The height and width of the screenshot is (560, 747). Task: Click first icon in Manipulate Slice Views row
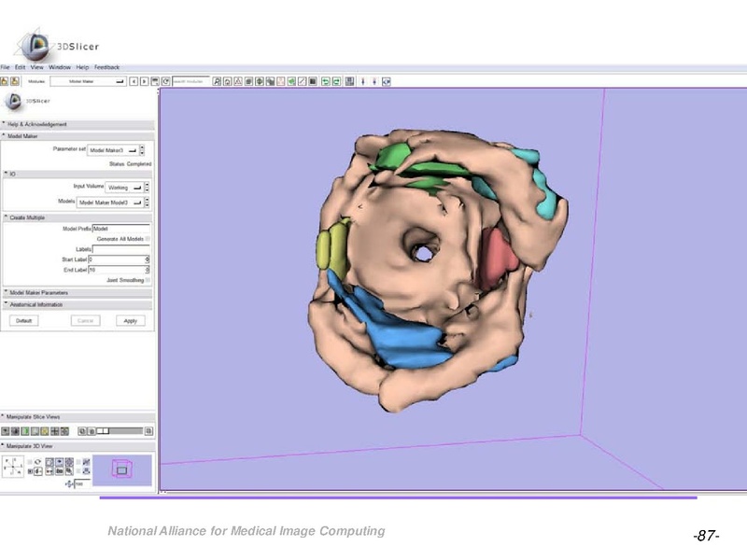(5, 431)
